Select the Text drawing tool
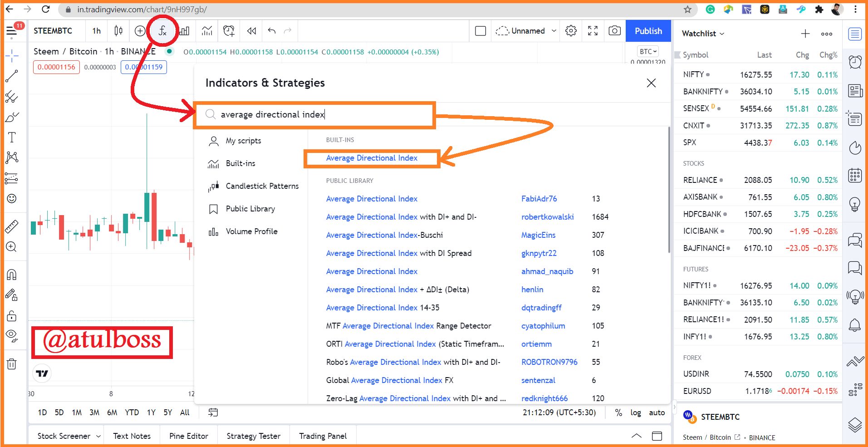 tap(12, 137)
